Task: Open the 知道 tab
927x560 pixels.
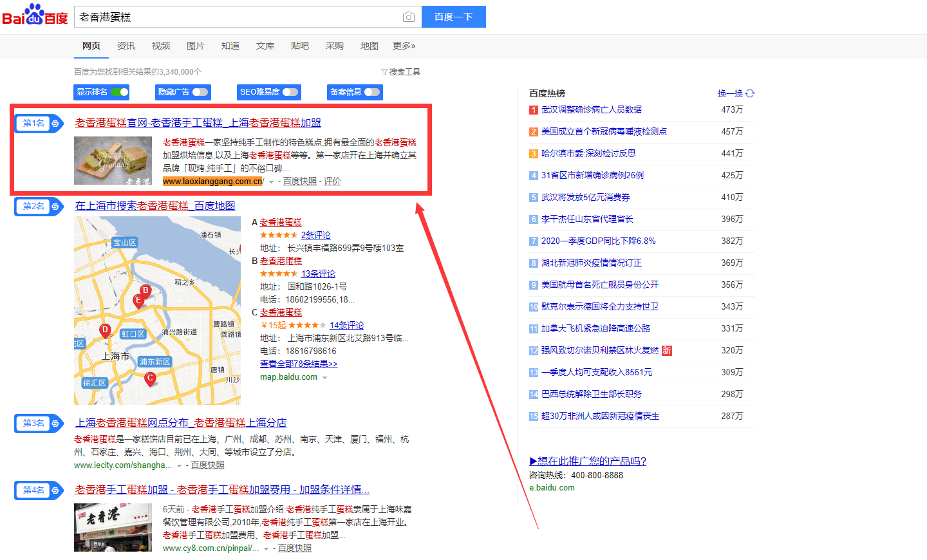Action: [x=230, y=46]
